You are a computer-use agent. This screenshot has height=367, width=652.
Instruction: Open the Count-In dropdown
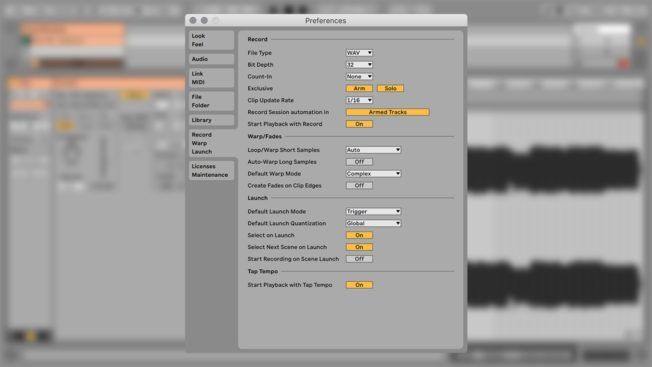359,77
